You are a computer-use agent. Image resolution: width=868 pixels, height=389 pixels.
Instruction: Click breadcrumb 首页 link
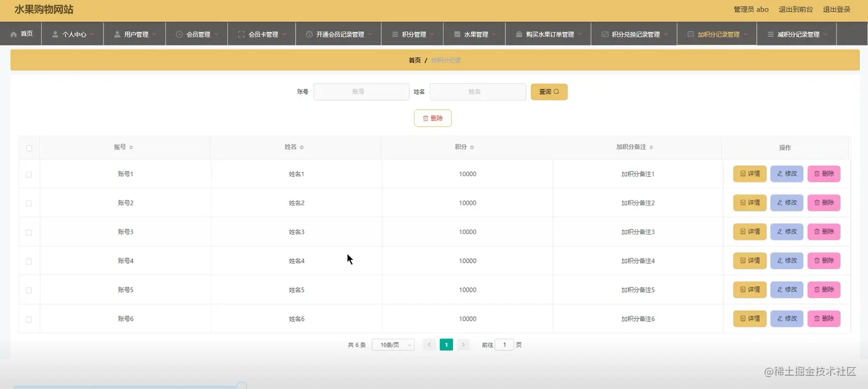[x=414, y=60]
